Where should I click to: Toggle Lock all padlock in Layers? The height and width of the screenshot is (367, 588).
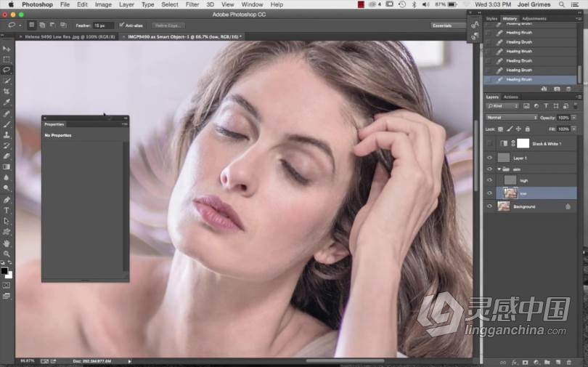coord(527,129)
